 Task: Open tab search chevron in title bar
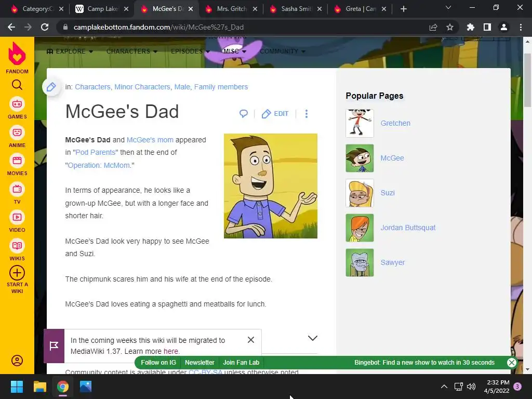coord(448,7)
